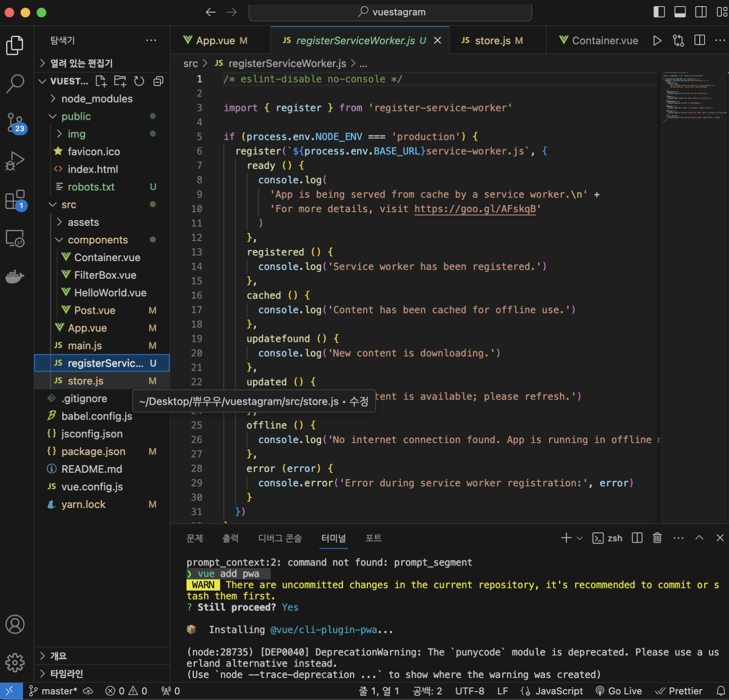The image size is (729, 700).
Task: Go forward with navigation arrow
Action: (232, 12)
